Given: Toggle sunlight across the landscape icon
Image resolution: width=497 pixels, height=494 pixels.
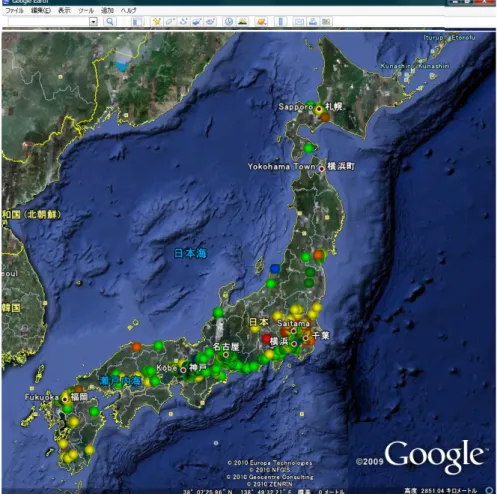Looking at the screenshot, I should [242, 22].
